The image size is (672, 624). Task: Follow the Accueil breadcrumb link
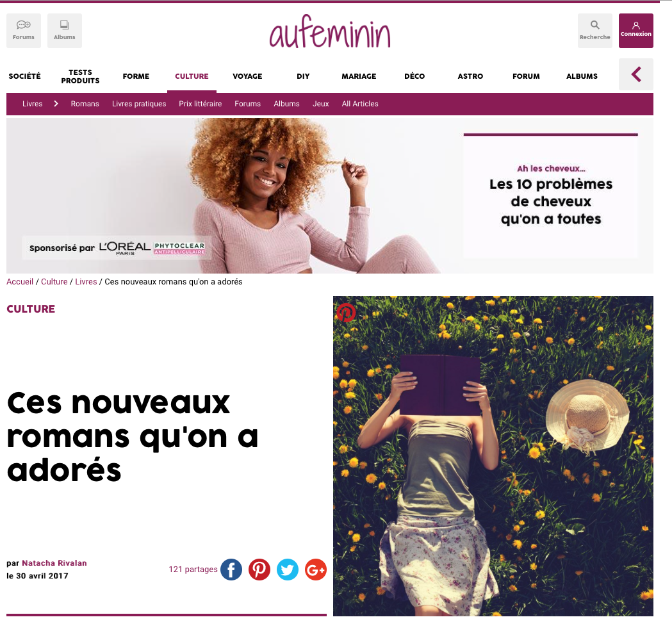20,282
